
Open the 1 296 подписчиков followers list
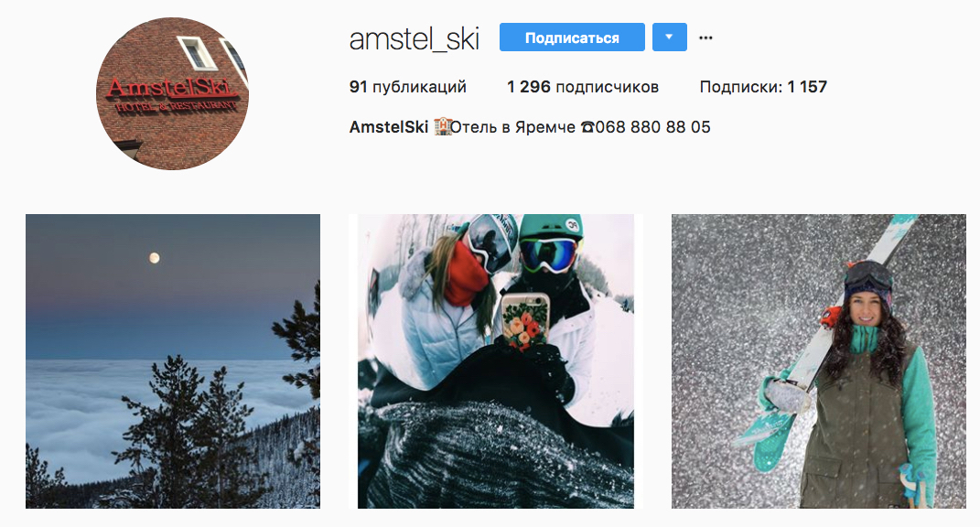coord(583,87)
